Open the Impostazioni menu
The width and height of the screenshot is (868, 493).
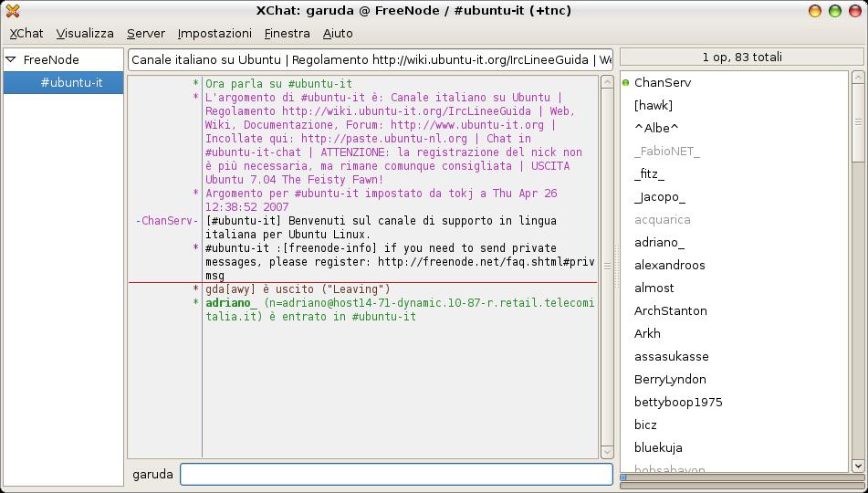(214, 33)
